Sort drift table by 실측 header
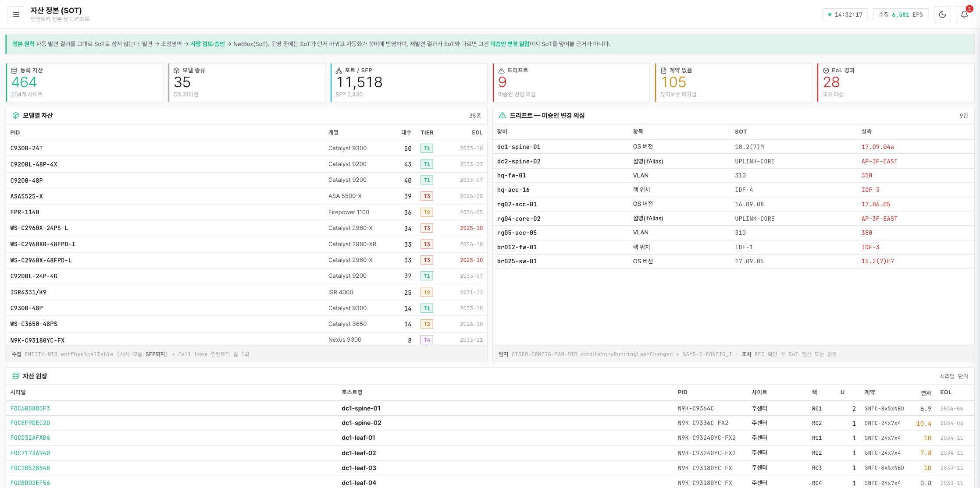The image size is (980, 488). (x=866, y=131)
